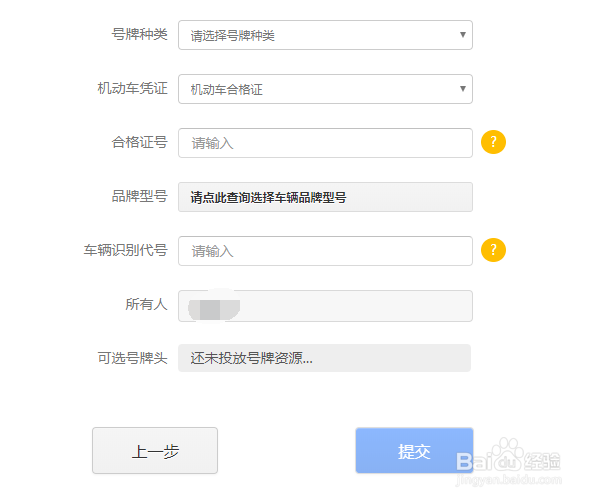Click the 车辆识别代号 label text
This screenshot has height=501, width=594.
(126, 250)
